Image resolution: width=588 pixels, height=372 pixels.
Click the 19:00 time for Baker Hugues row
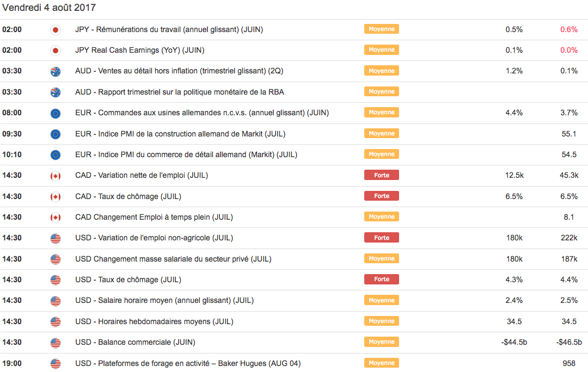pos(12,363)
